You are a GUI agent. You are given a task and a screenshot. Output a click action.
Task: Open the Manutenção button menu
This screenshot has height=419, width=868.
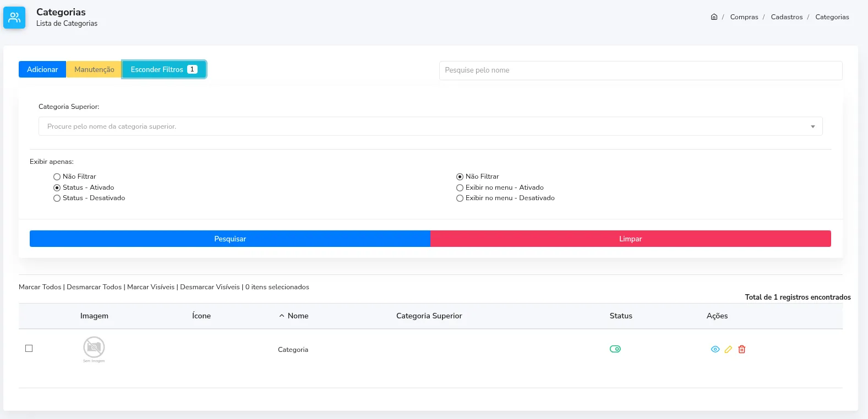coord(94,69)
